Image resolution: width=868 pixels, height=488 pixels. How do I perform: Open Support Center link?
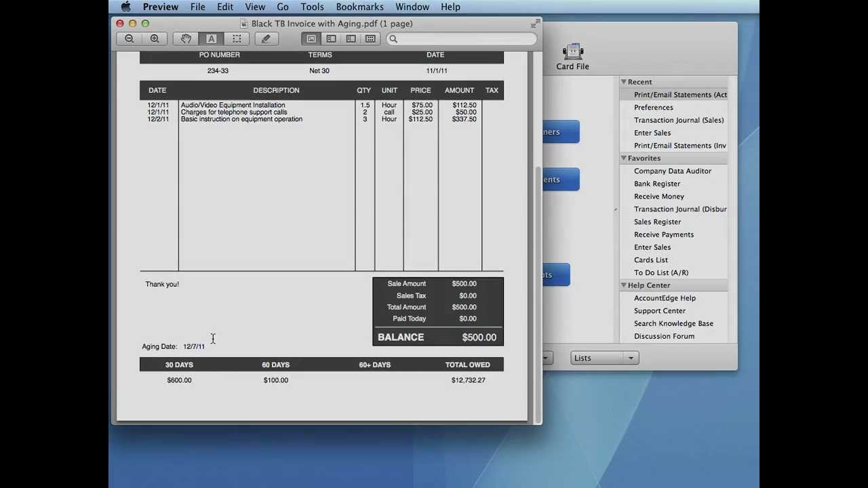[x=660, y=311]
